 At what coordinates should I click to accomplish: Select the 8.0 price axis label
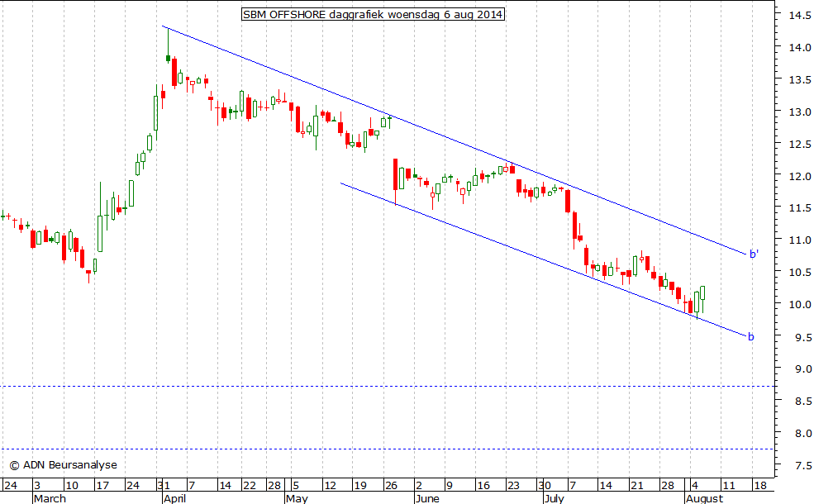pos(802,433)
